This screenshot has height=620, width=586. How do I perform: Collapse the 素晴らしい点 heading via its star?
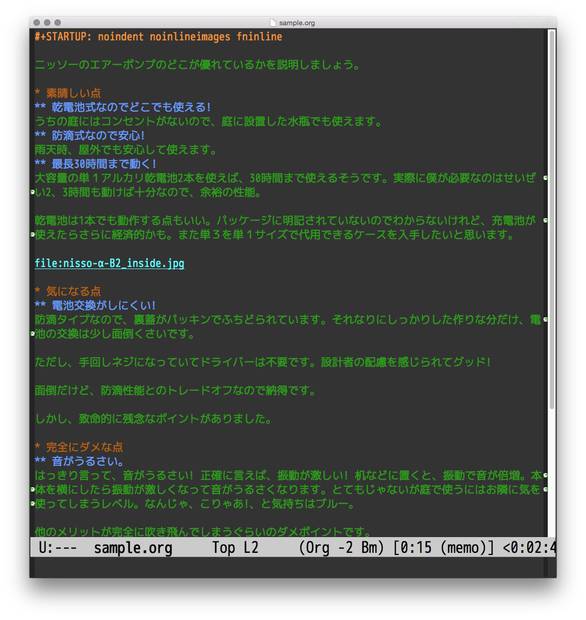(37, 93)
